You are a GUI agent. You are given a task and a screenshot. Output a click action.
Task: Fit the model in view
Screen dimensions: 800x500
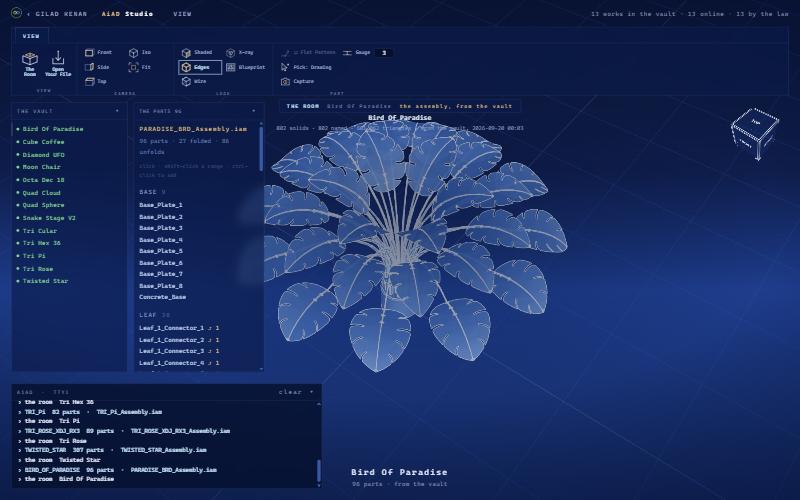tap(140, 67)
